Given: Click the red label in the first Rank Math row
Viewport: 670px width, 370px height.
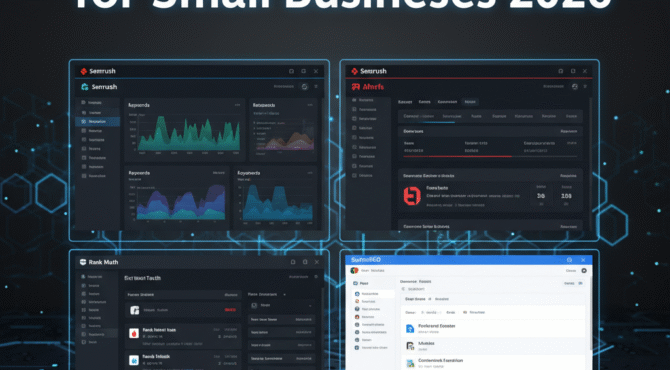Looking at the screenshot, I should pos(230,310).
